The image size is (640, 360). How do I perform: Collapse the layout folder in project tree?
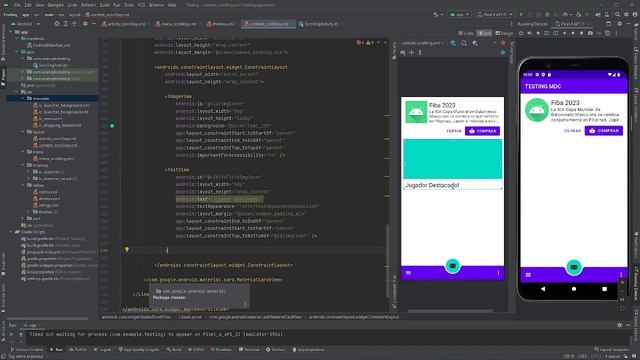[23, 132]
